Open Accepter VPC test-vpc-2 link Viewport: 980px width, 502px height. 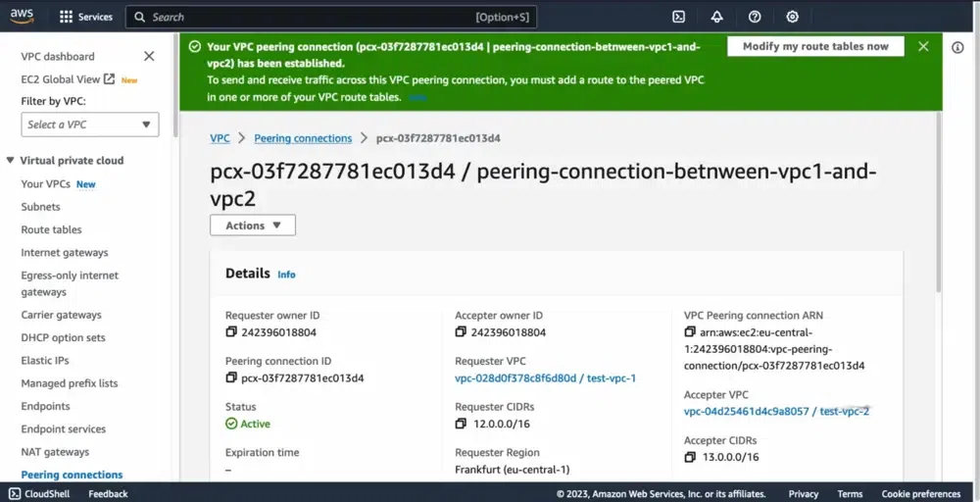(776, 412)
